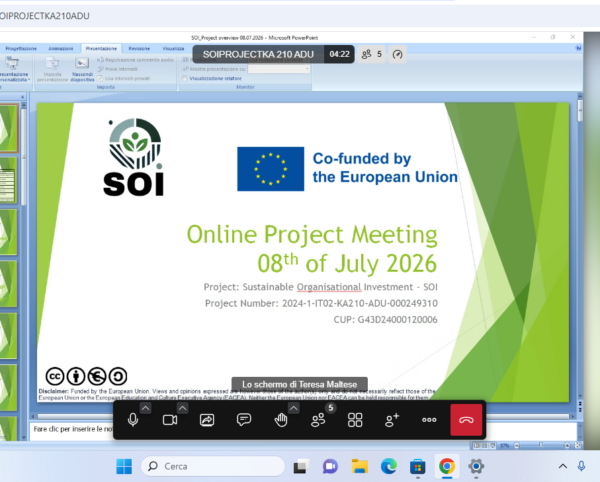600x482 pixels.
Task: Invite people to the meeting
Action: tap(392, 420)
